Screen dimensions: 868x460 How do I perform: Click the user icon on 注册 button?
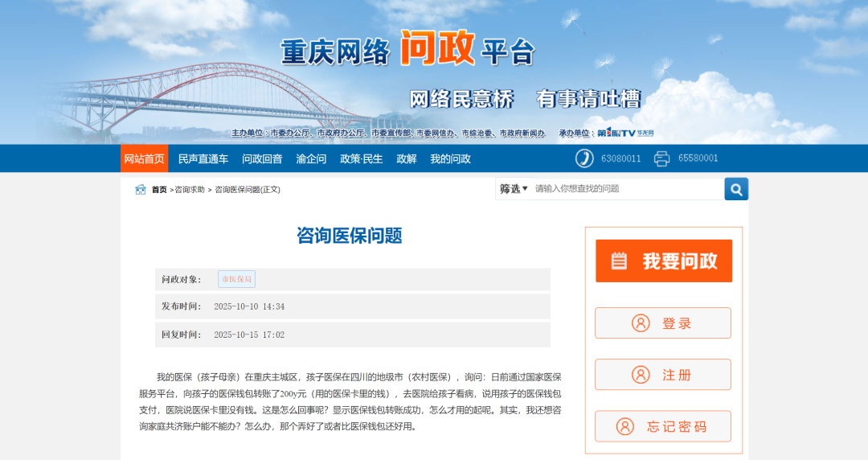point(641,375)
